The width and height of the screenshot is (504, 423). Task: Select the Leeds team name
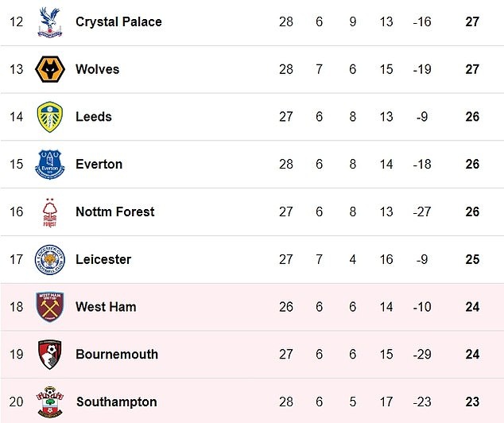coord(94,117)
